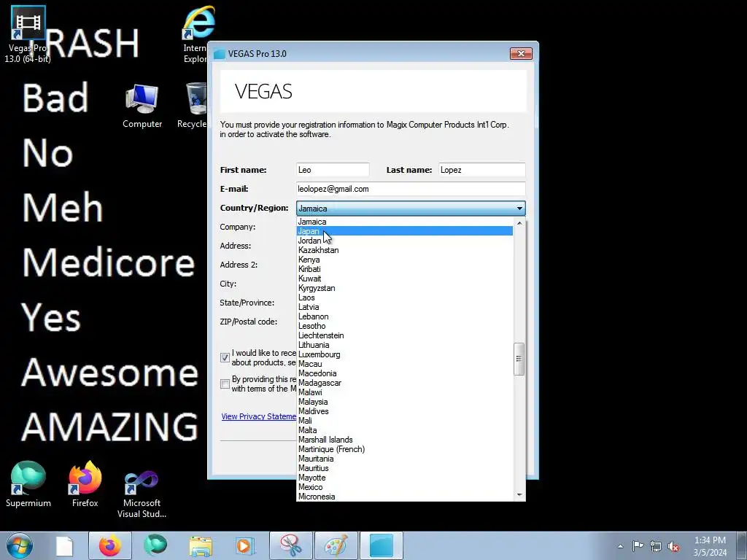Screen dimensions: 747x560
Task: Click the muted volume tray icon
Action: (x=673, y=546)
